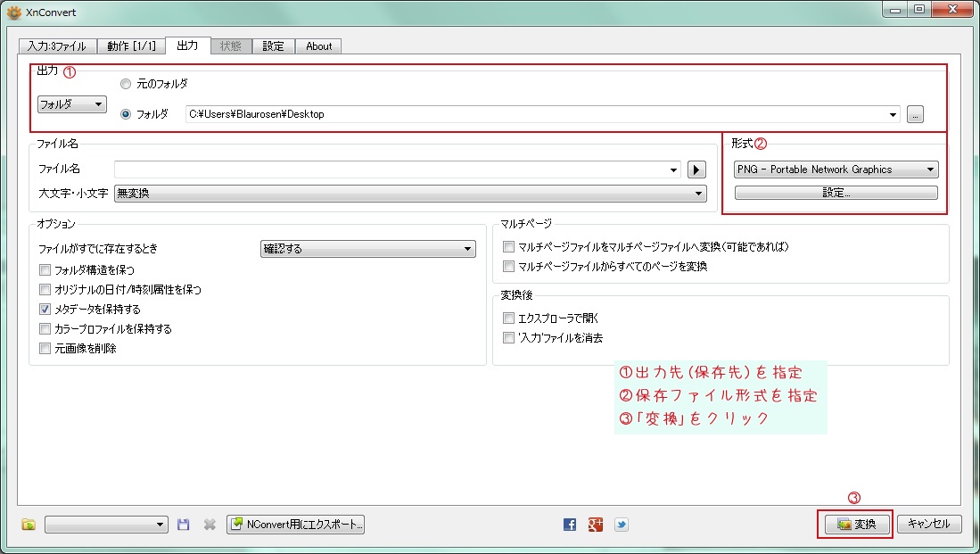Check マルチページファイルからすべてのページを変換 option
This screenshot has width=980, height=554.
(x=509, y=267)
